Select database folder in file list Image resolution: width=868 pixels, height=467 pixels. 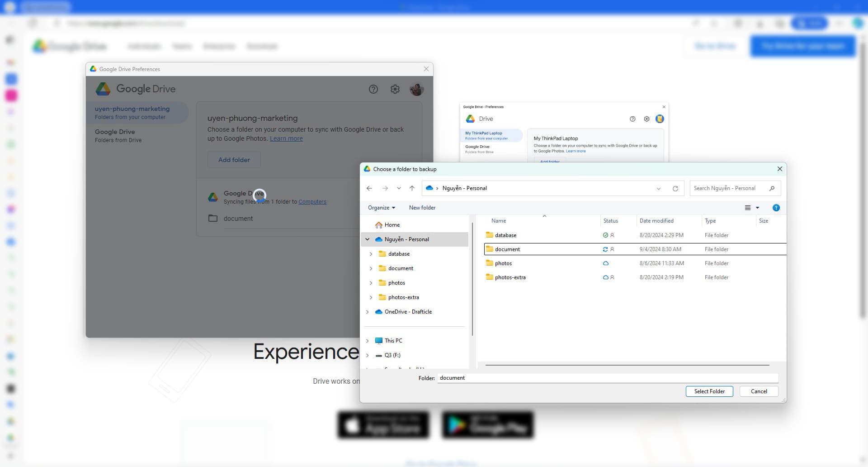coord(505,235)
